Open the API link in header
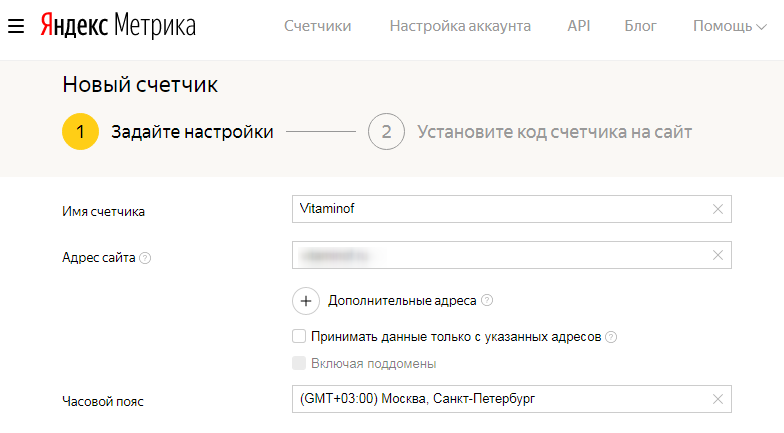The width and height of the screenshot is (784, 433). click(579, 26)
